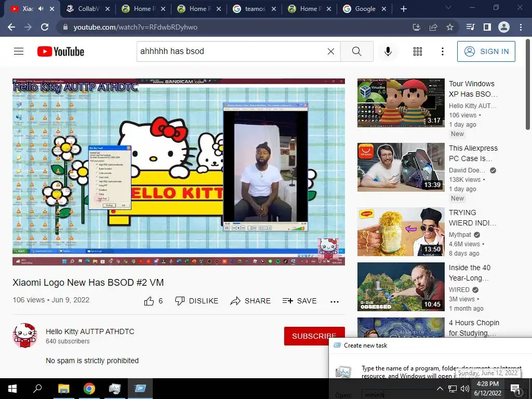Open the YouTube hamburger guide menu

[19, 51]
